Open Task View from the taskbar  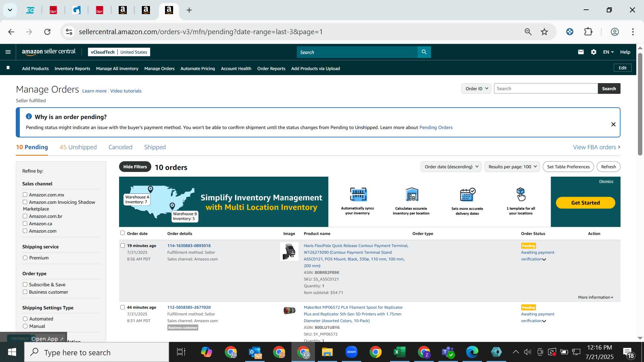(x=181, y=352)
